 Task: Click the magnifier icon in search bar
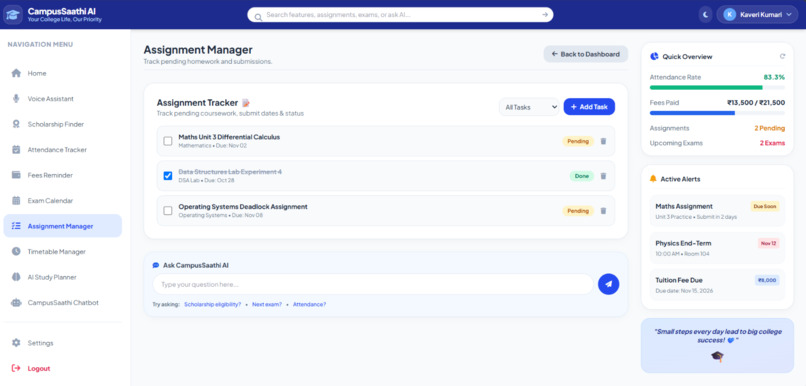(x=258, y=16)
